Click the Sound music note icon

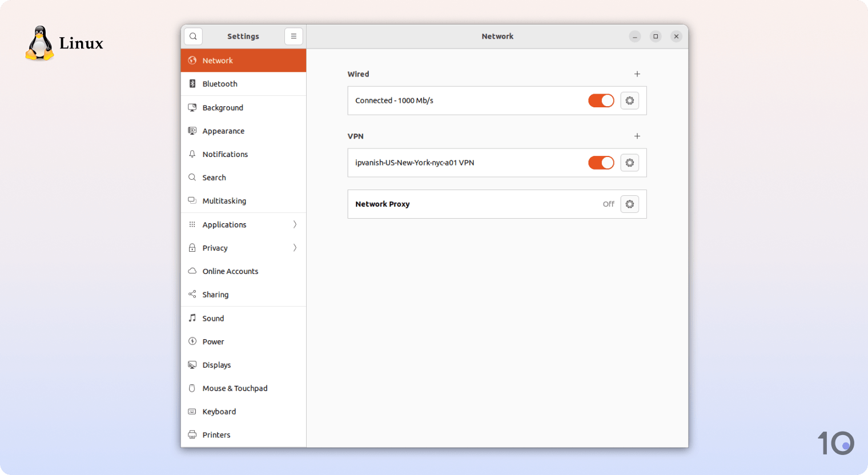tap(192, 318)
